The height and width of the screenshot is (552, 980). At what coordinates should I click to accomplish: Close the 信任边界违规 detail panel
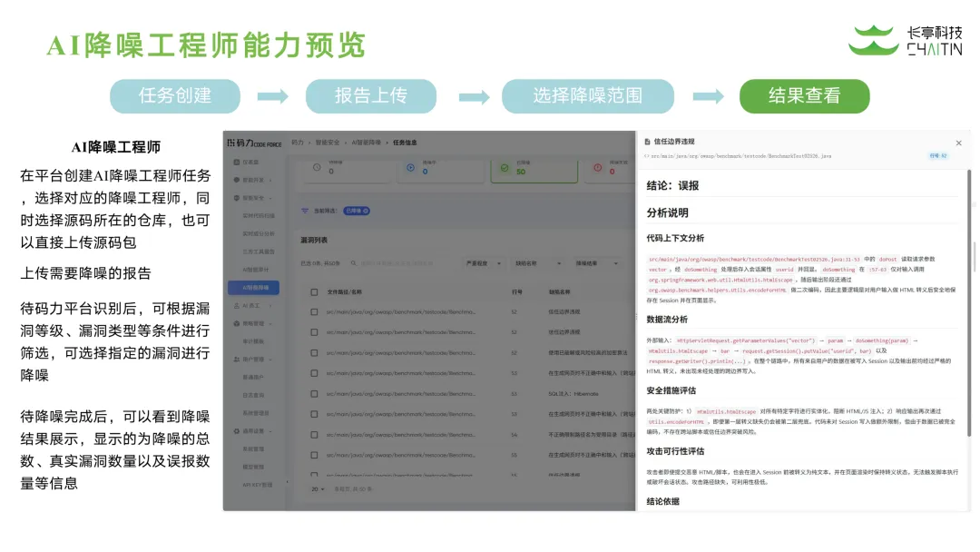959,143
